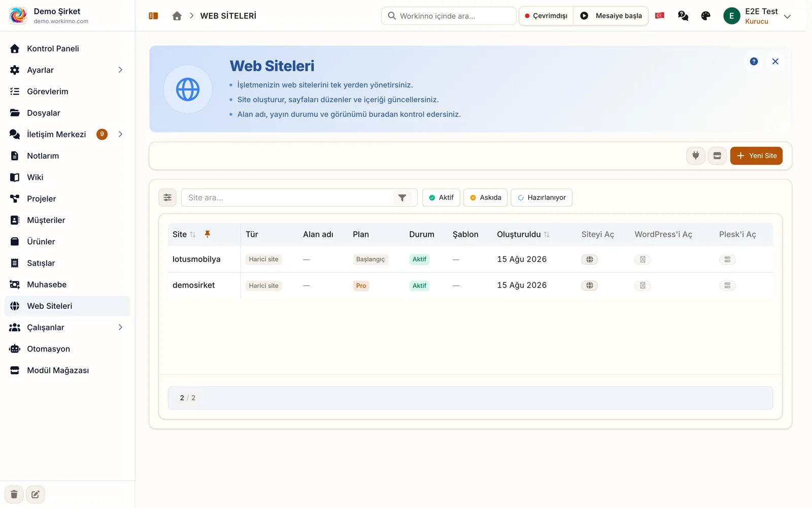Click the Başlangıç plan badge
812x508 pixels.
click(370, 259)
